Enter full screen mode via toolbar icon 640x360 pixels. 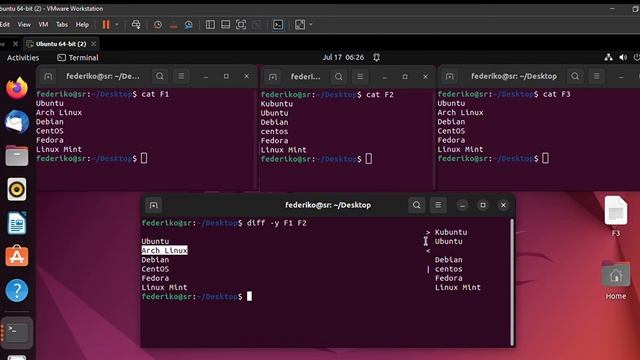(241, 25)
